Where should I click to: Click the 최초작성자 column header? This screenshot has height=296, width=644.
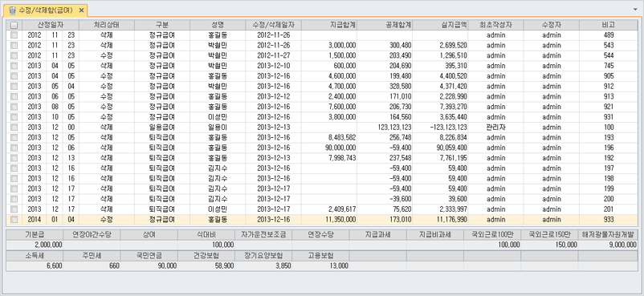495,25
